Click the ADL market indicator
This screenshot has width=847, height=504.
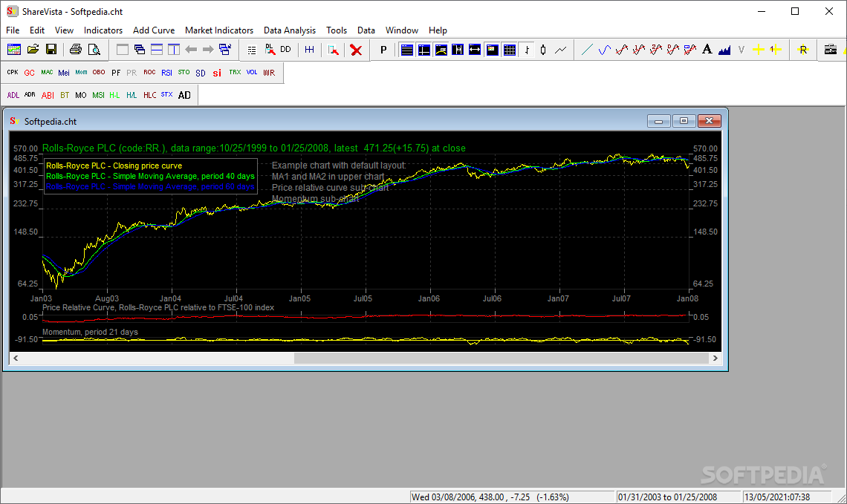(x=13, y=96)
